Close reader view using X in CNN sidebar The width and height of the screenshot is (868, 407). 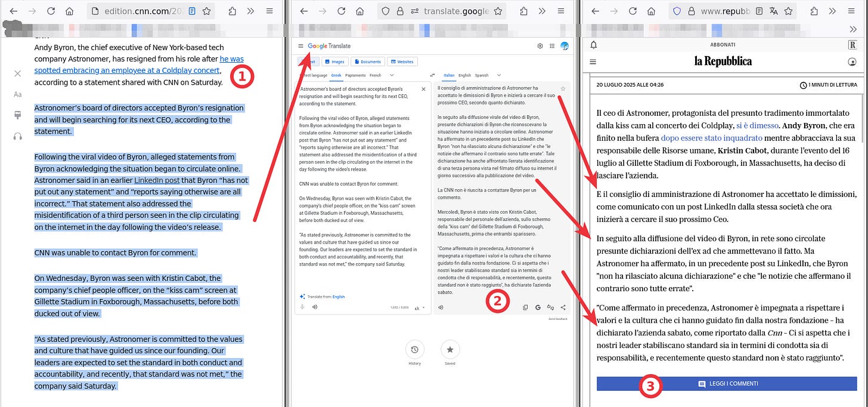18,73
